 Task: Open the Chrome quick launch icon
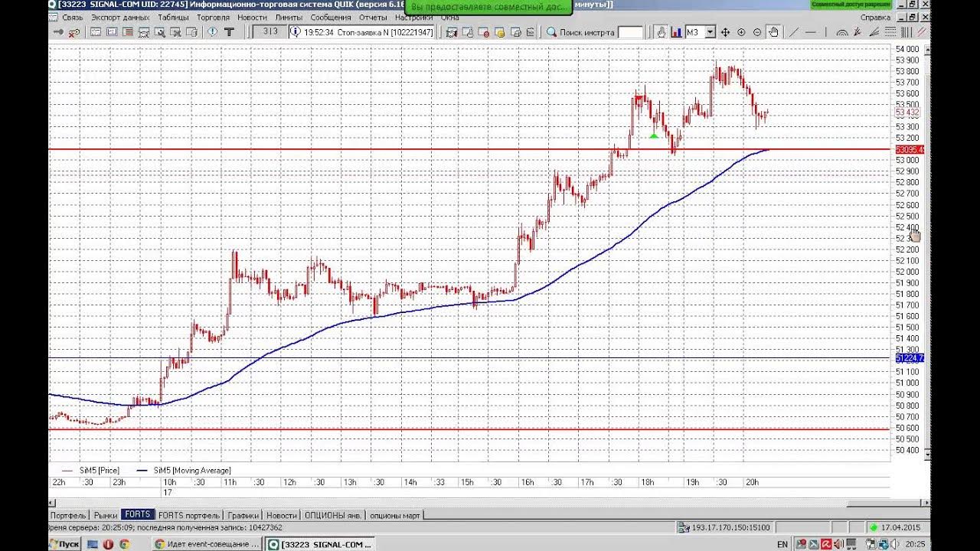click(124, 544)
